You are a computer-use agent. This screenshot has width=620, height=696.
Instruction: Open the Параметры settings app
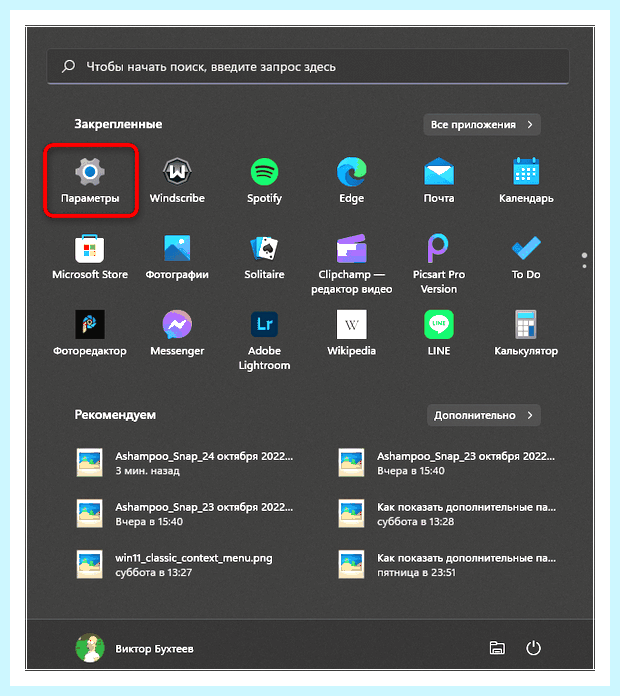click(x=90, y=180)
